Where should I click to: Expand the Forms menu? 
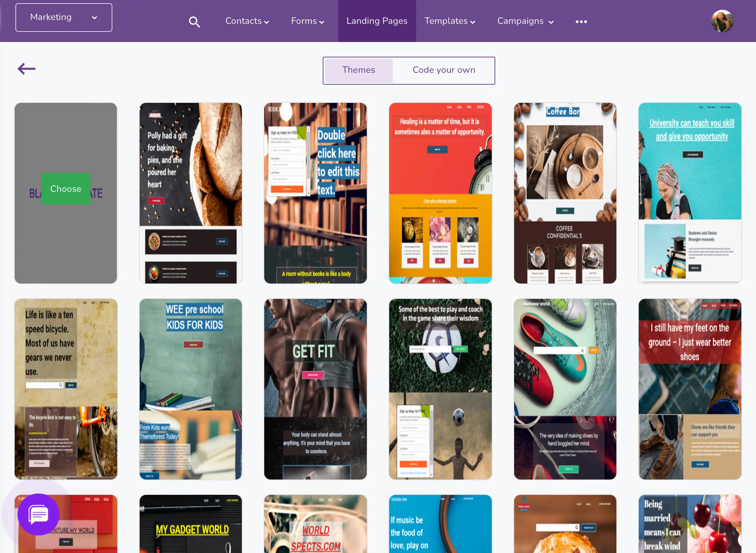click(308, 21)
